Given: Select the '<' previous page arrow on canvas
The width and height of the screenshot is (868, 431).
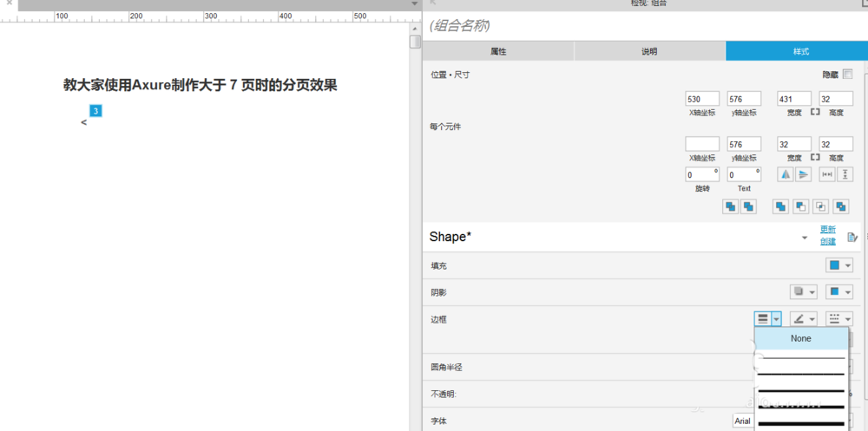Looking at the screenshot, I should 83,122.
